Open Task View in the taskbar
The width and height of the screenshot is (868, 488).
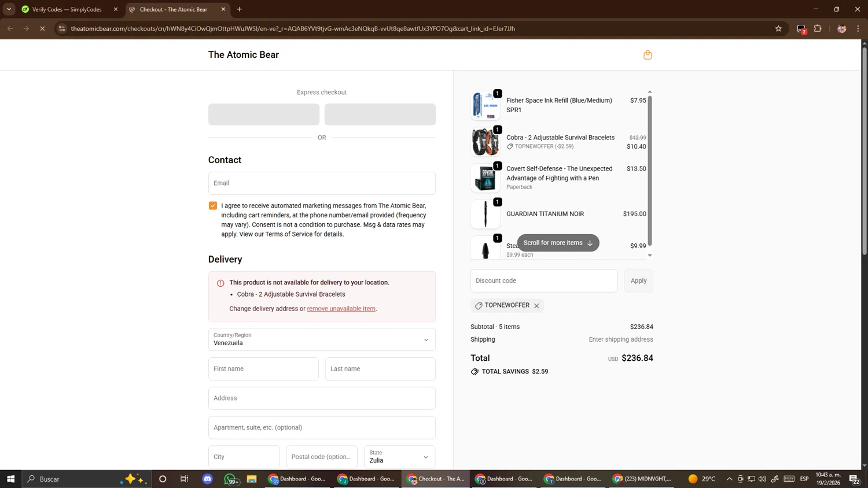185,479
